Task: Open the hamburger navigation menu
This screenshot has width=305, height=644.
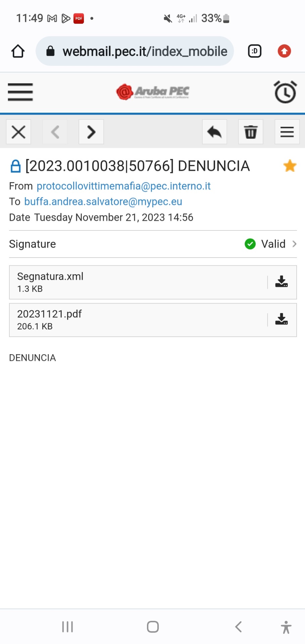Action: (20, 92)
